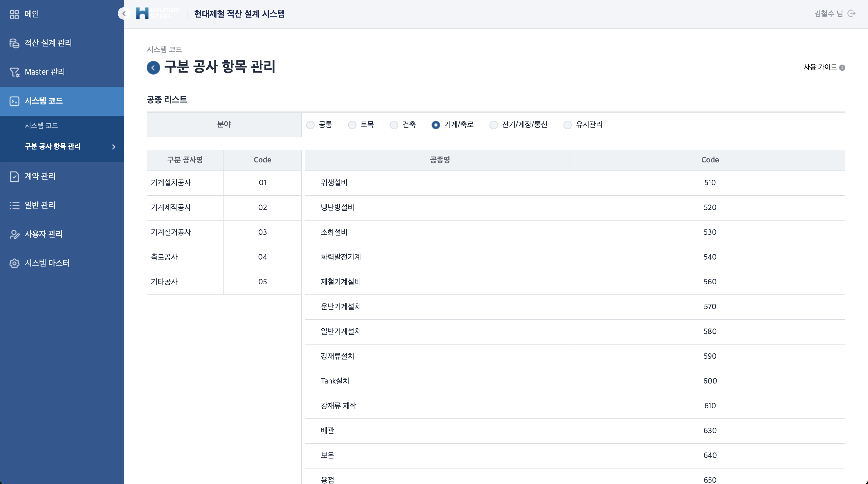This screenshot has height=484, width=868.
Task: Click the logout icon next to 김철수 님
Action: coord(851,13)
